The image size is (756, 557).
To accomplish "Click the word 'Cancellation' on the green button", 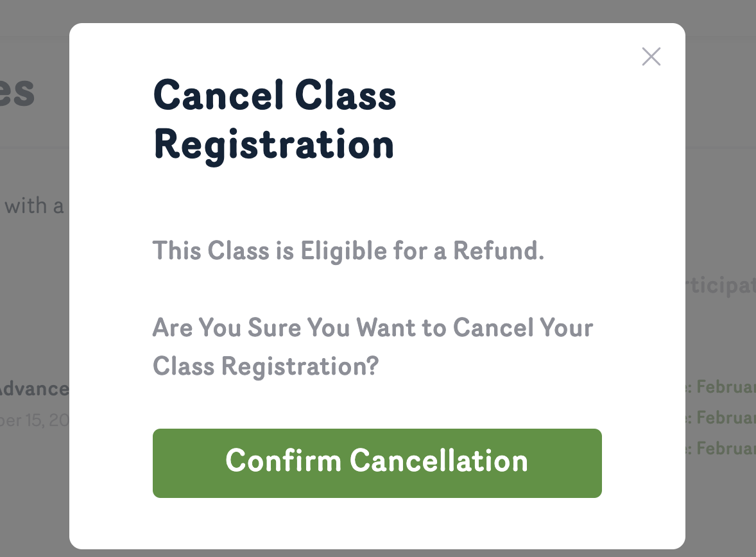I will tap(439, 461).
